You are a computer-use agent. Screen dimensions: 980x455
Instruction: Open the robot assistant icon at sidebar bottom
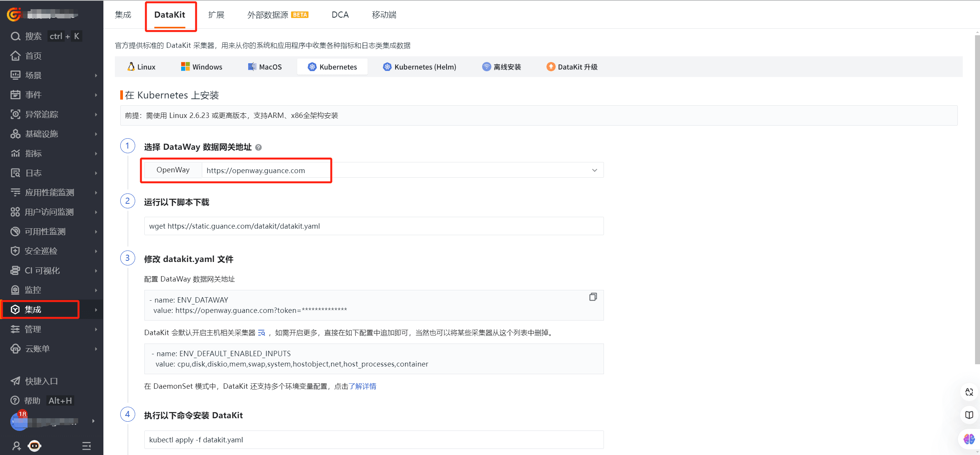tap(34, 446)
